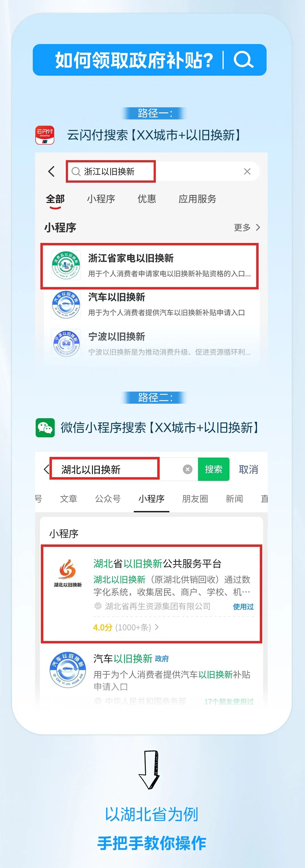305x868 pixels.
Task: Tap the 湖北以旧换新 flame logo
Action: (67, 572)
